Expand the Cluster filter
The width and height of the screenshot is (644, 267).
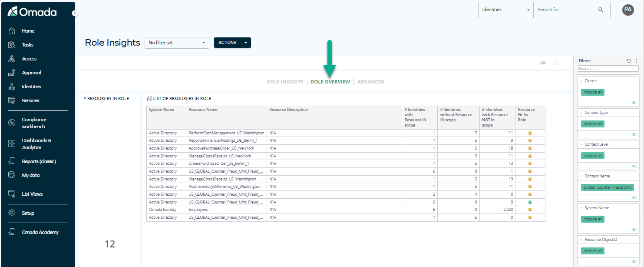point(581,81)
